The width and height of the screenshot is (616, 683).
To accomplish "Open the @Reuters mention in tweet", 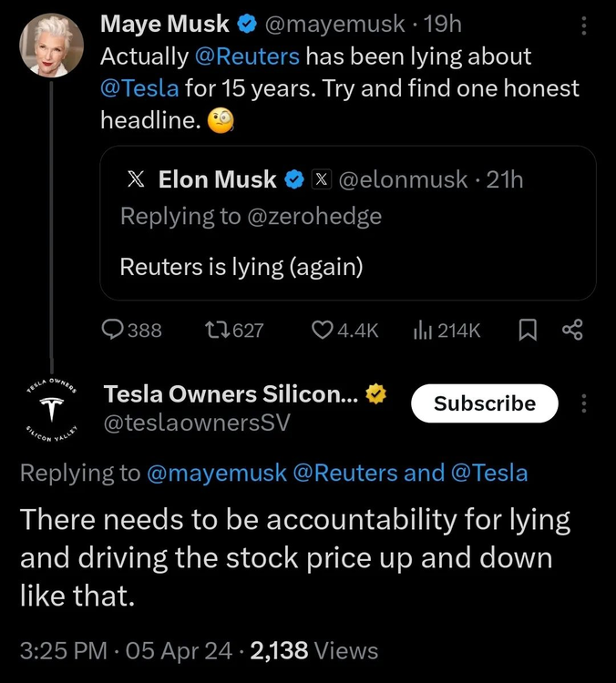I will pyautogui.click(x=246, y=56).
